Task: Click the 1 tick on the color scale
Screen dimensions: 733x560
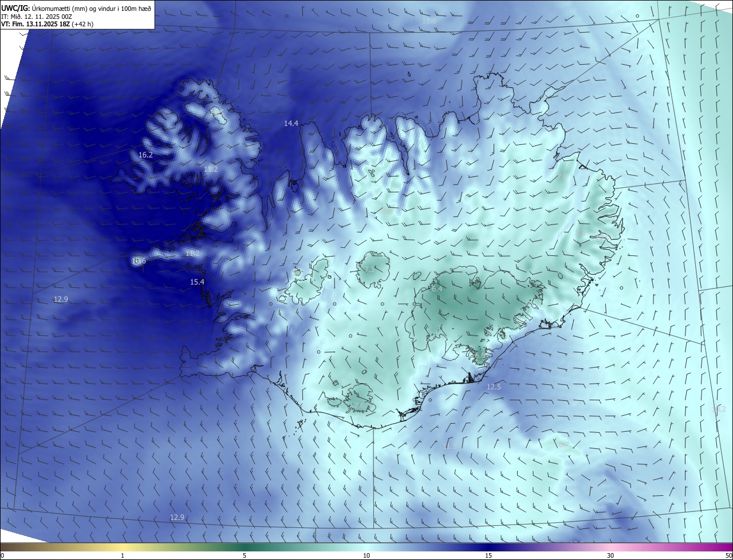Action: pyautogui.click(x=123, y=555)
